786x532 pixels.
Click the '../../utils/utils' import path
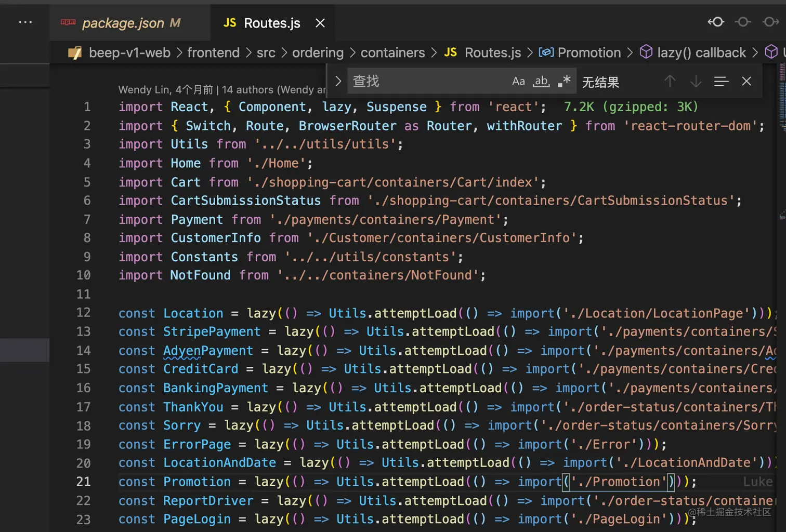click(325, 144)
